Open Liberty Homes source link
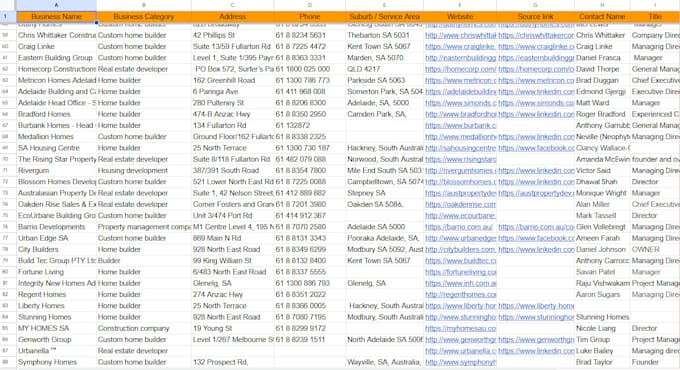Screen dimensions: 680x370 click(x=536, y=306)
